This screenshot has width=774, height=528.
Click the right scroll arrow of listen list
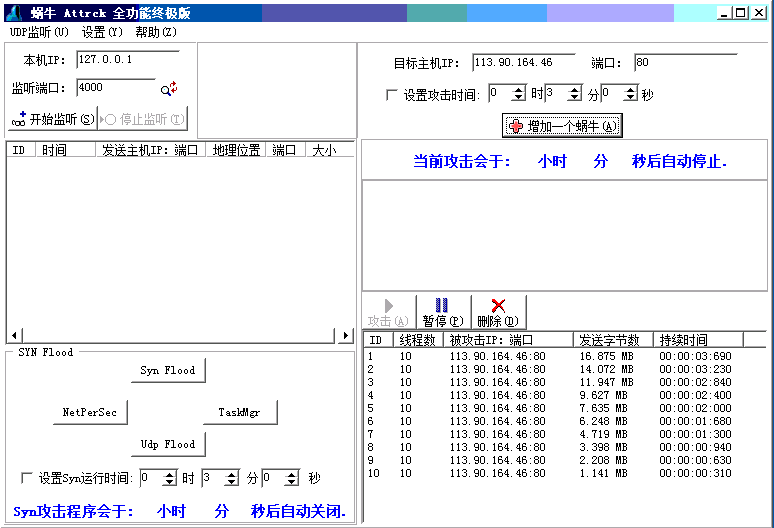(x=346, y=336)
